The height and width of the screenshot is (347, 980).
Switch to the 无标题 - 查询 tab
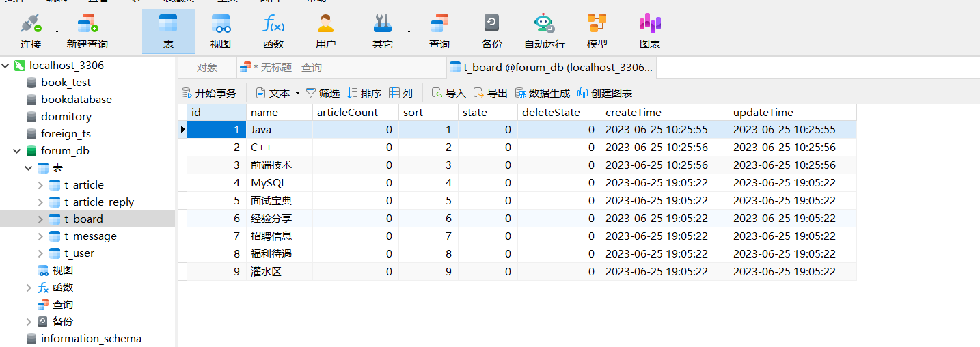341,68
